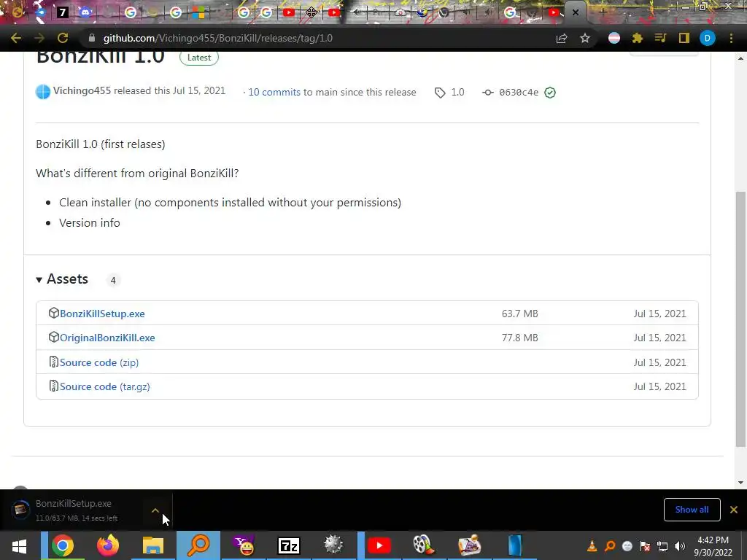747x560 pixels.
Task: Download Source code (zip)
Action: (x=99, y=362)
